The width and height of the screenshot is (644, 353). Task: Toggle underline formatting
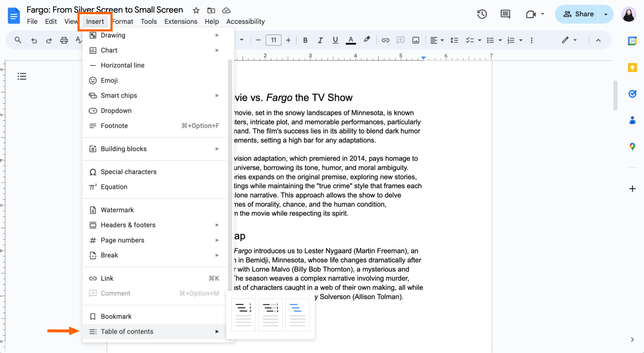pyautogui.click(x=335, y=40)
